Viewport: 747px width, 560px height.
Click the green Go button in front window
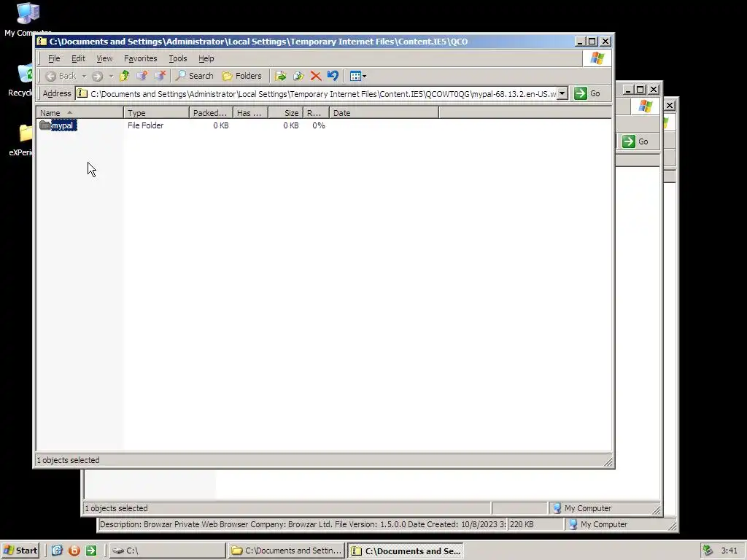coord(587,93)
